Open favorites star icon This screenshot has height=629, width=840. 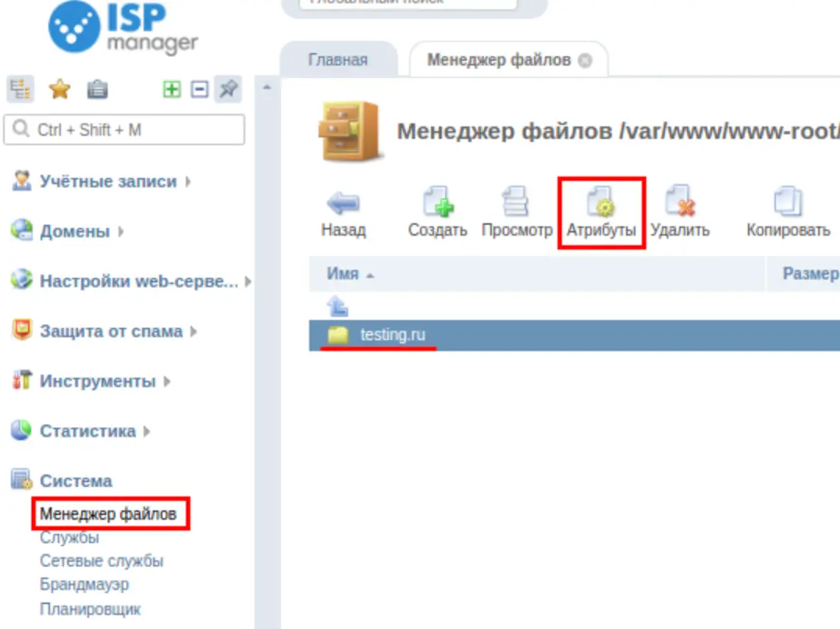(x=59, y=89)
